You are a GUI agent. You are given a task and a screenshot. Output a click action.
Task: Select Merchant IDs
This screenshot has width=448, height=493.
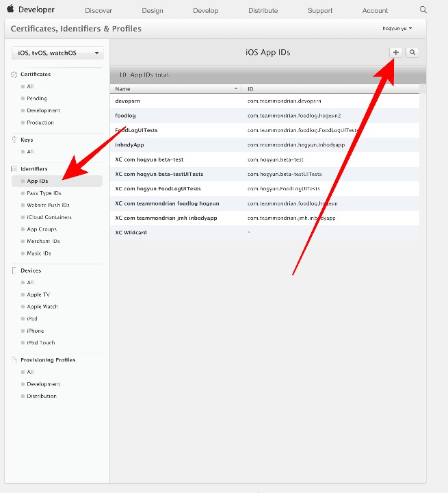(43, 241)
